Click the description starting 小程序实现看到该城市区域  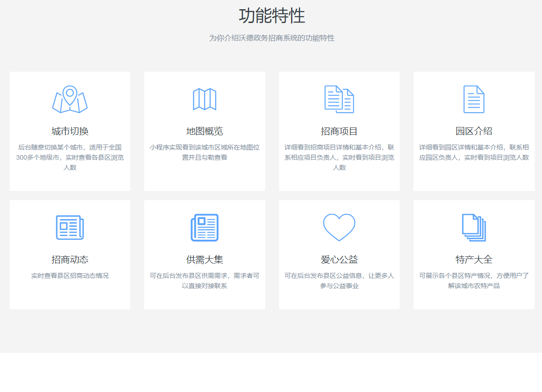(204, 152)
